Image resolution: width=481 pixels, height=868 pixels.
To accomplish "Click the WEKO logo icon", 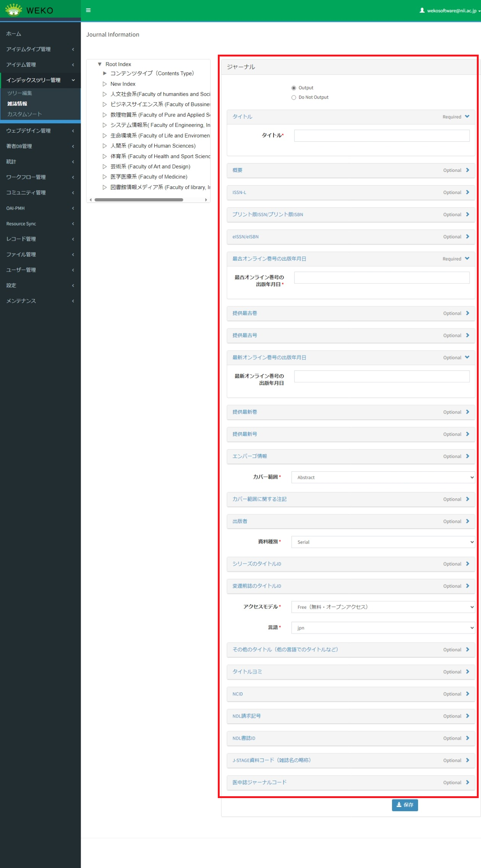I will point(14,10).
